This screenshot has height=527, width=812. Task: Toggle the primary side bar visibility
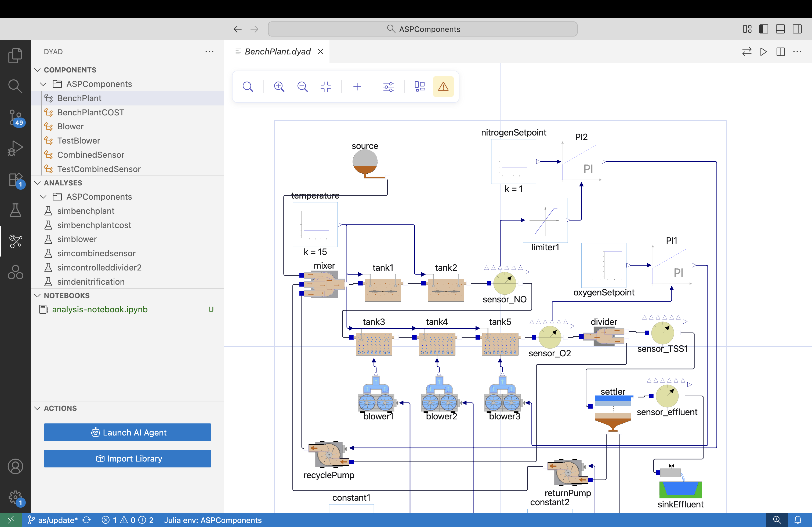coord(764,29)
